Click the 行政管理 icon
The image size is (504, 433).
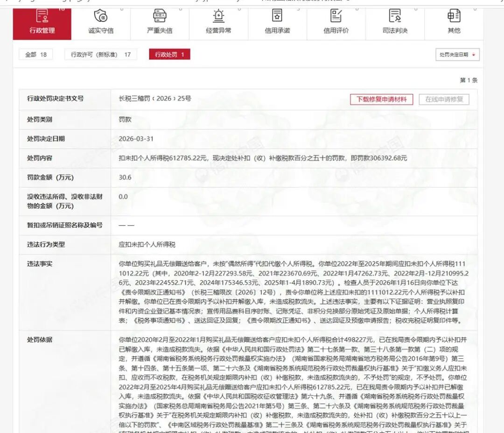pyautogui.click(x=42, y=15)
